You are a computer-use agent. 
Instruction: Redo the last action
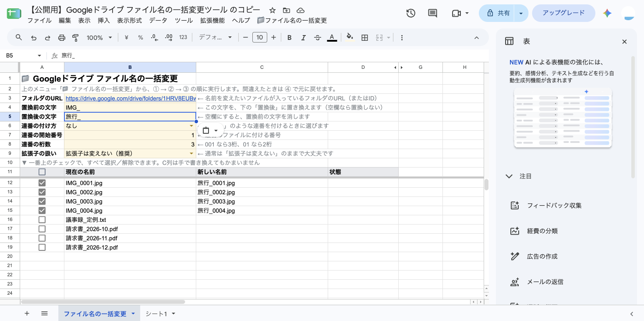point(47,38)
